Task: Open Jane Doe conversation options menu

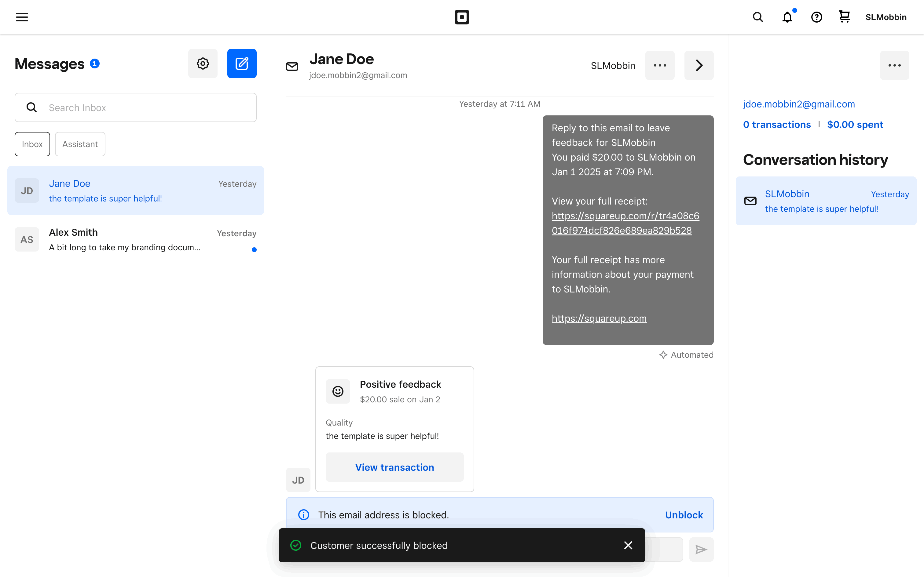Action: tap(660, 65)
